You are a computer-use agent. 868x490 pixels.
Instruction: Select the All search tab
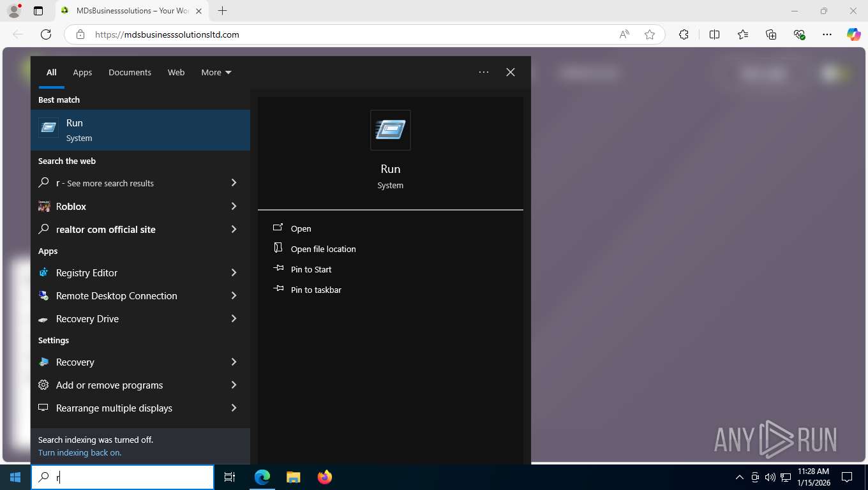pyautogui.click(x=52, y=72)
